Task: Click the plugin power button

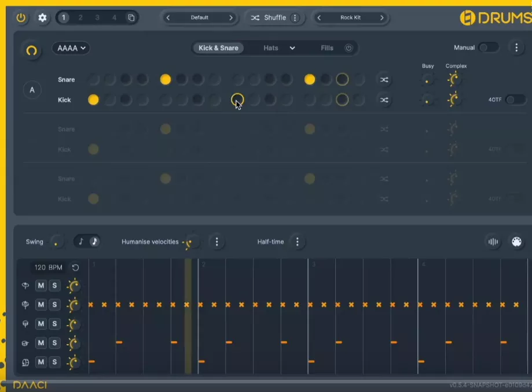Action: pos(21,17)
